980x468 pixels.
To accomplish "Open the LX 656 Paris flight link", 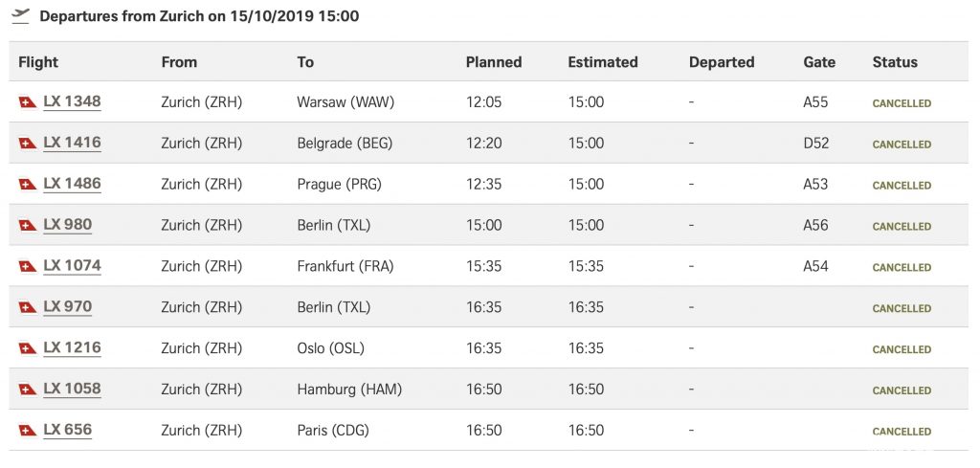I will point(68,430).
